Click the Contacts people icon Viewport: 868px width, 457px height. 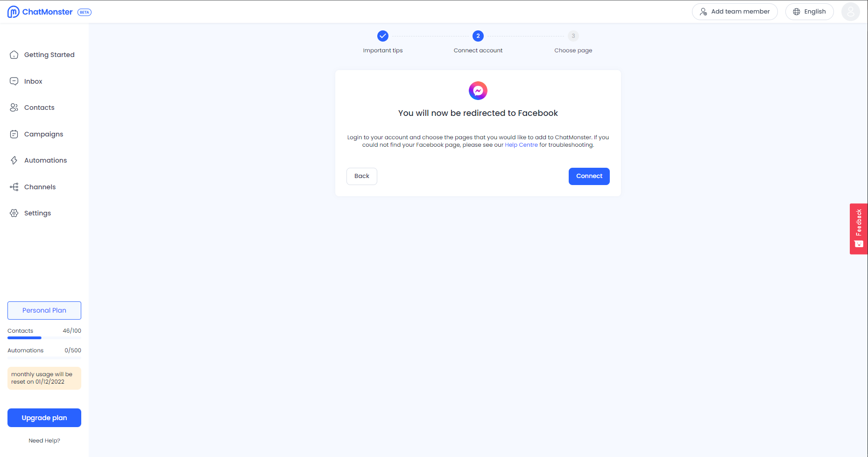coord(14,107)
